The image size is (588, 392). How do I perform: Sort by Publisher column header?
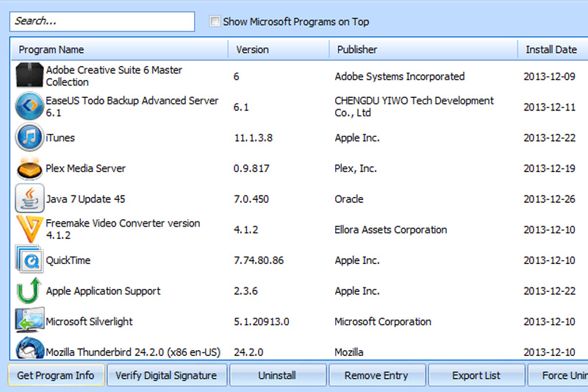coord(423,49)
